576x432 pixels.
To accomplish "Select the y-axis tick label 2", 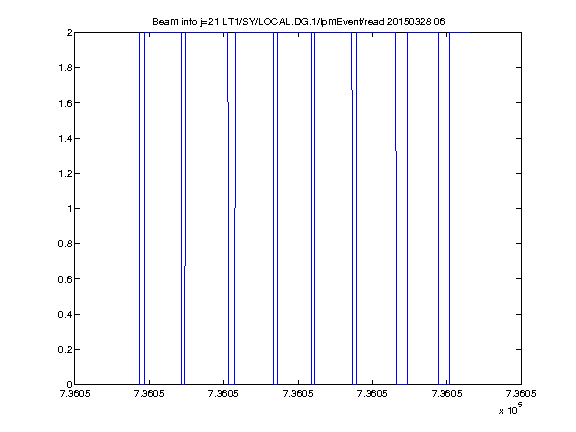I will tap(69, 33).
